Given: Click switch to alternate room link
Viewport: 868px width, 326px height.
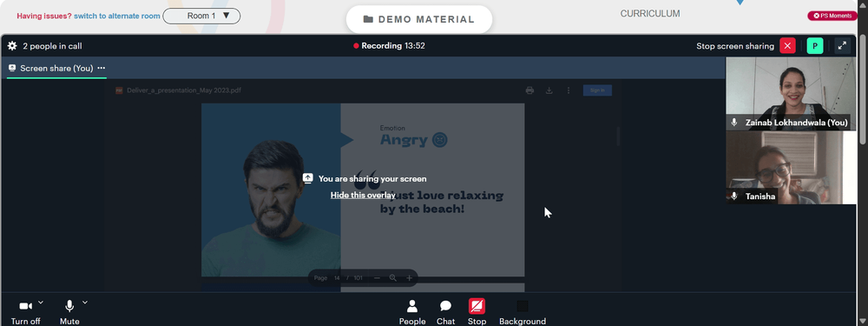Looking at the screenshot, I should pyautogui.click(x=117, y=16).
